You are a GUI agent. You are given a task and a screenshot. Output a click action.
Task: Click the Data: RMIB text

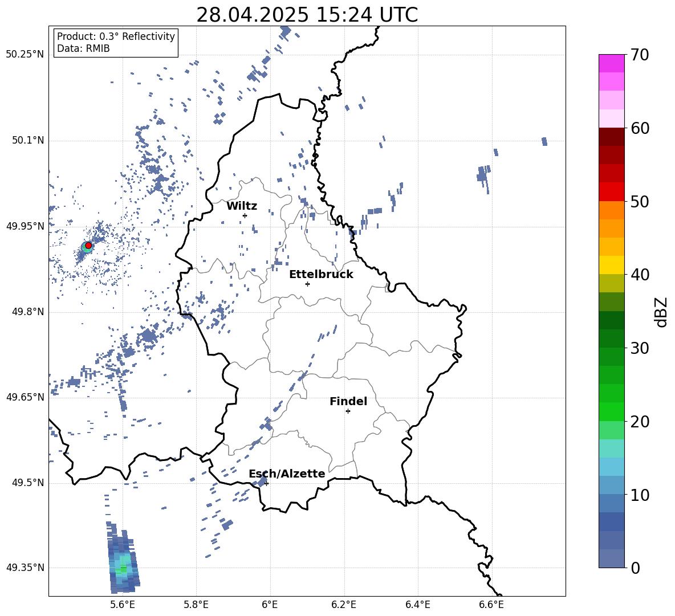83,48
